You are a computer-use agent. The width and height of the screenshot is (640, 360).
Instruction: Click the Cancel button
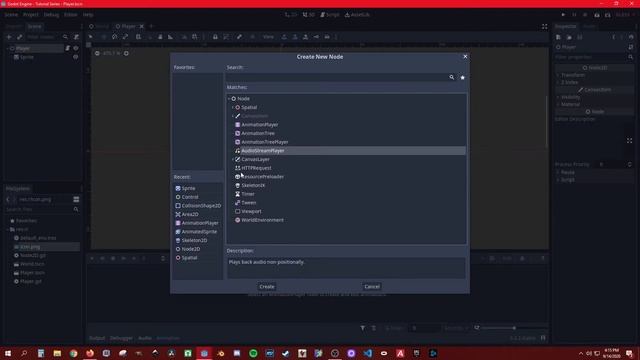coord(372,287)
